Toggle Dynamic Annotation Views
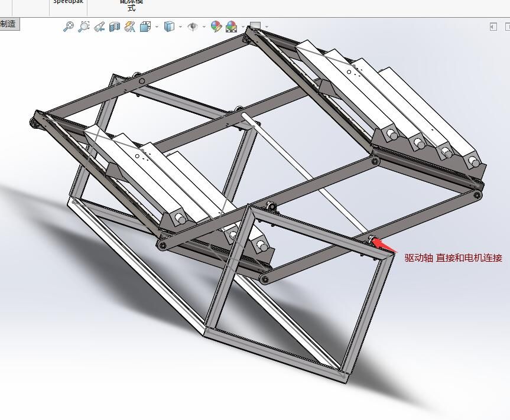The height and width of the screenshot is (420, 510). [x=129, y=26]
